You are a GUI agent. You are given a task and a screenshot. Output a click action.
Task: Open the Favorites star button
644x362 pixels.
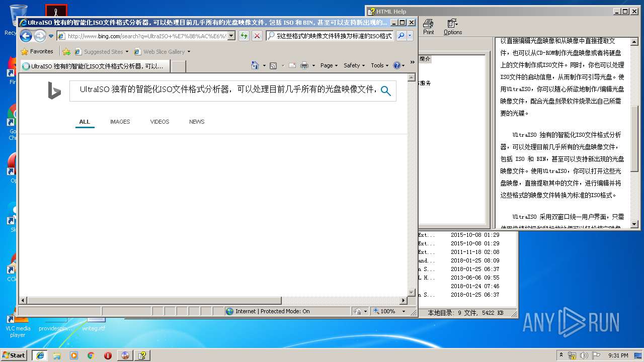coord(37,51)
